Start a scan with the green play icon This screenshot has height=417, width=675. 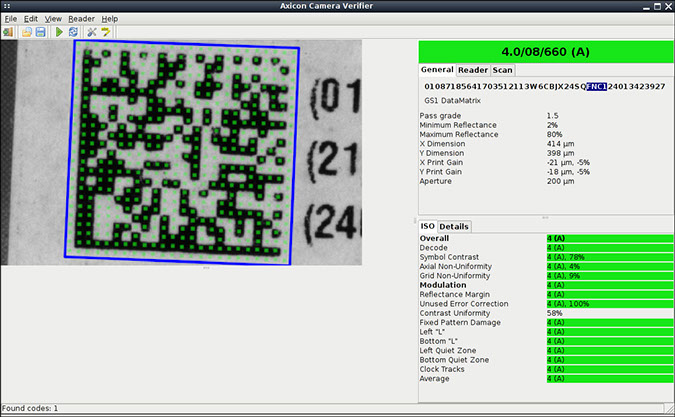coord(59,32)
